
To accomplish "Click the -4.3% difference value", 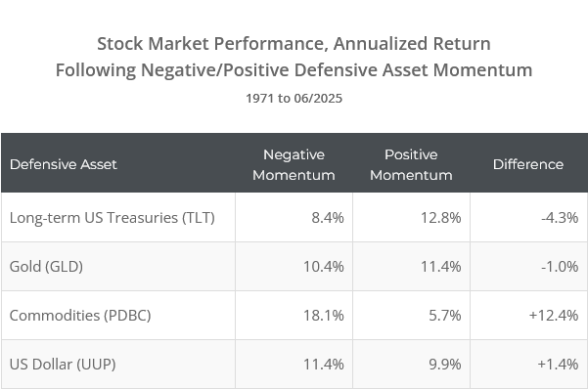I will (560, 218).
